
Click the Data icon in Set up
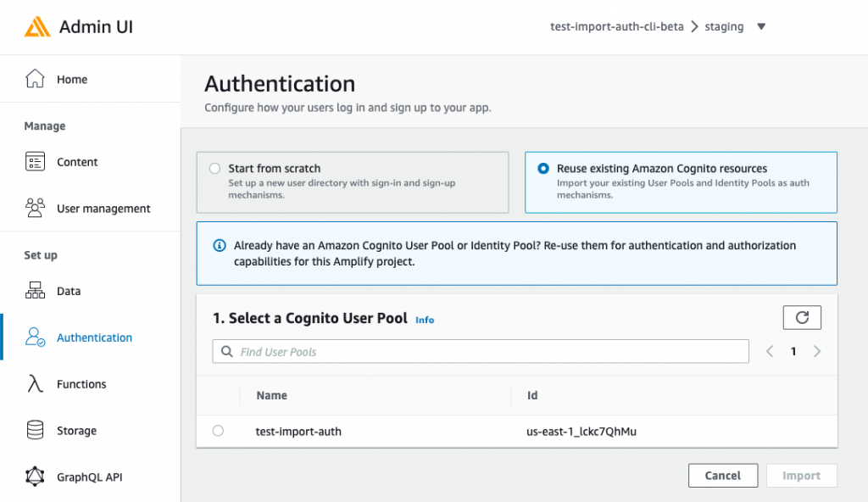pos(37,291)
